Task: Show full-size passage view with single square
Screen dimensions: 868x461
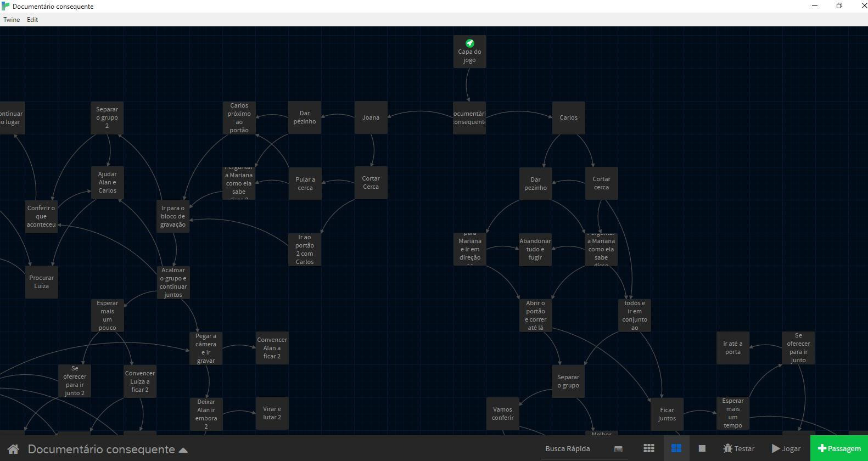Action: click(702, 448)
